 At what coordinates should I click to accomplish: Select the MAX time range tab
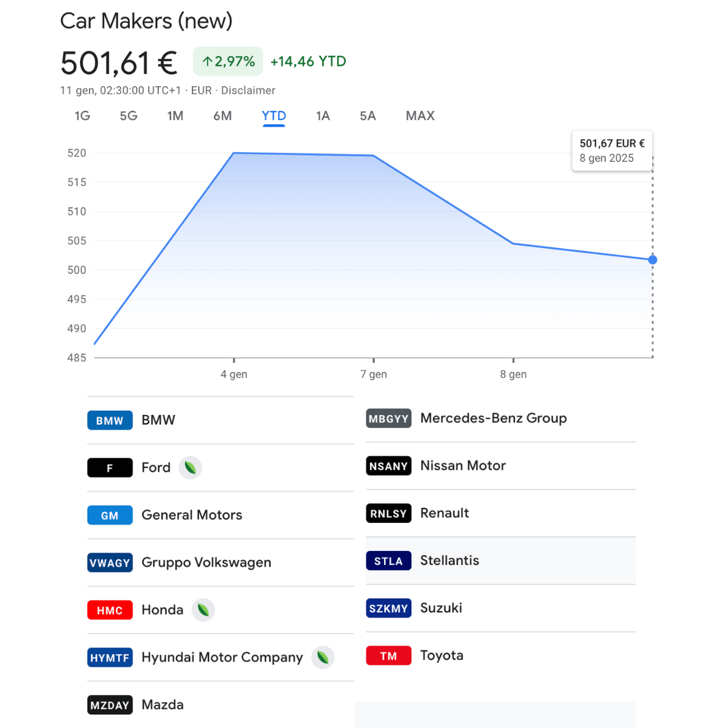click(420, 116)
